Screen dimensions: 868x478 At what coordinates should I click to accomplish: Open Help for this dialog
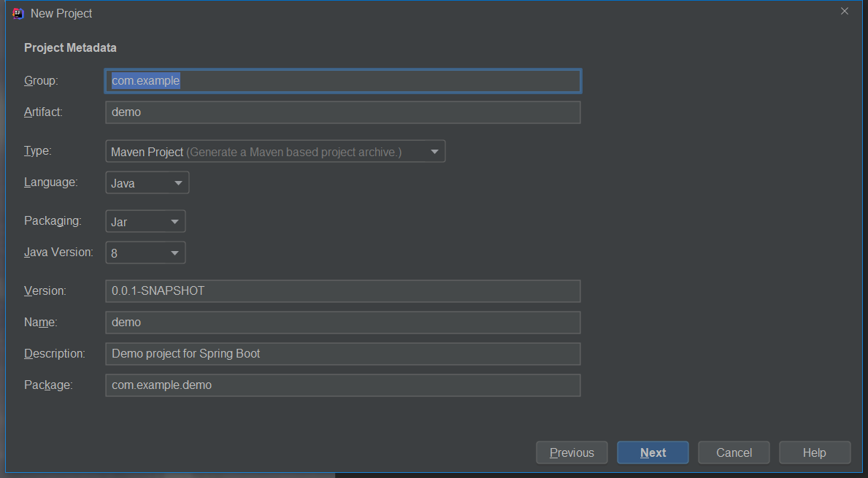[x=814, y=452]
